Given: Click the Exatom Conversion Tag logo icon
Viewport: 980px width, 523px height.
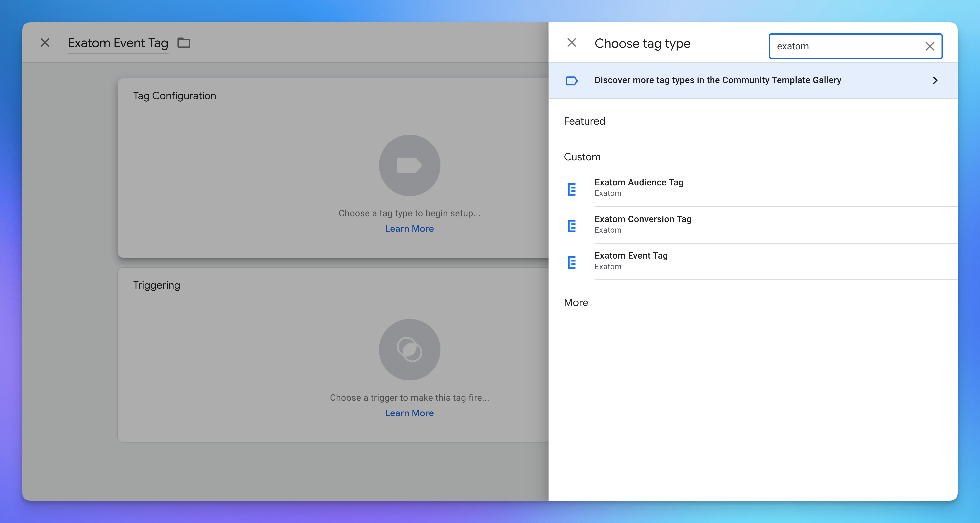Looking at the screenshot, I should click(571, 226).
